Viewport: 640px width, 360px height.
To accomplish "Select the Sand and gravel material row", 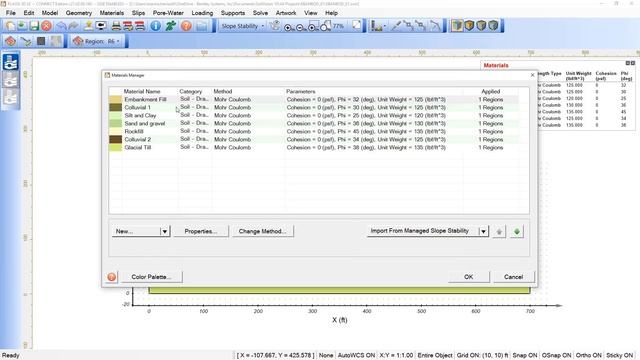I will coord(314,123).
